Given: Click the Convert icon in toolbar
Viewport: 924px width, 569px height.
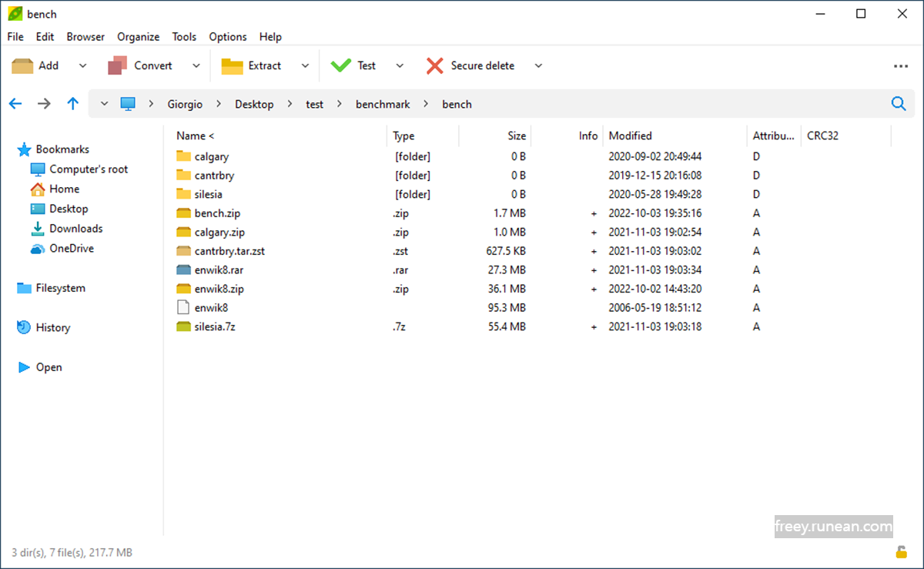Looking at the screenshot, I should [x=117, y=65].
